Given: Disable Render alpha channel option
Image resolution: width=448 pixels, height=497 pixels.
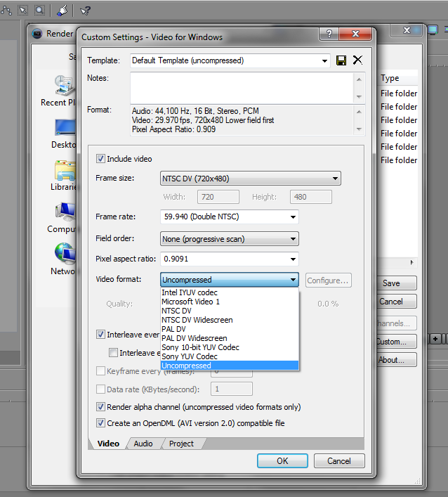Looking at the screenshot, I should coord(101,406).
